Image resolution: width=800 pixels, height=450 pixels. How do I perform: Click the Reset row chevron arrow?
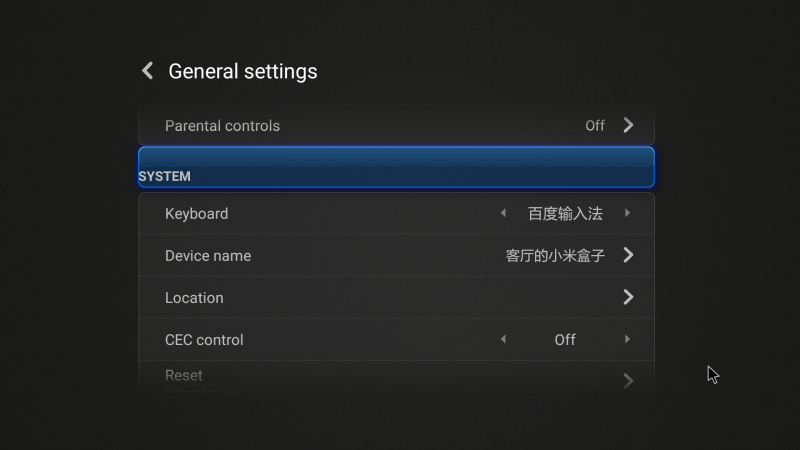point(628,380)
